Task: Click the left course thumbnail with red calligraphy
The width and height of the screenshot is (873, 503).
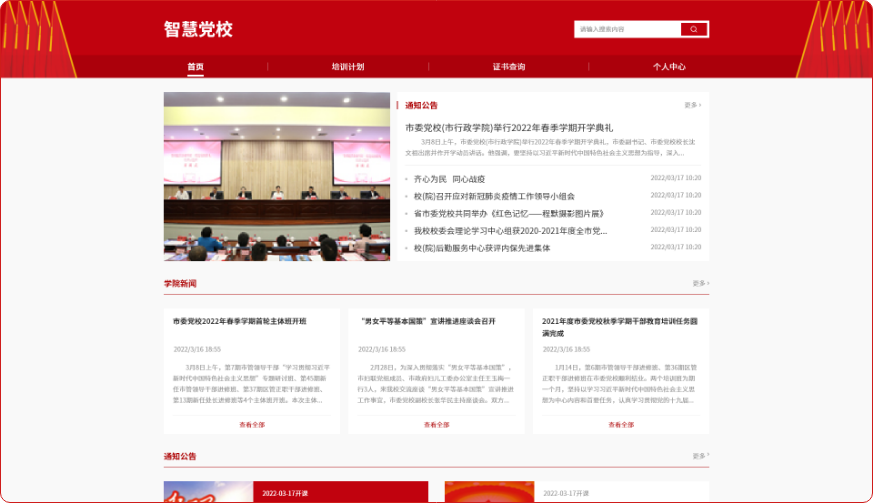Action: click(208, 492)
